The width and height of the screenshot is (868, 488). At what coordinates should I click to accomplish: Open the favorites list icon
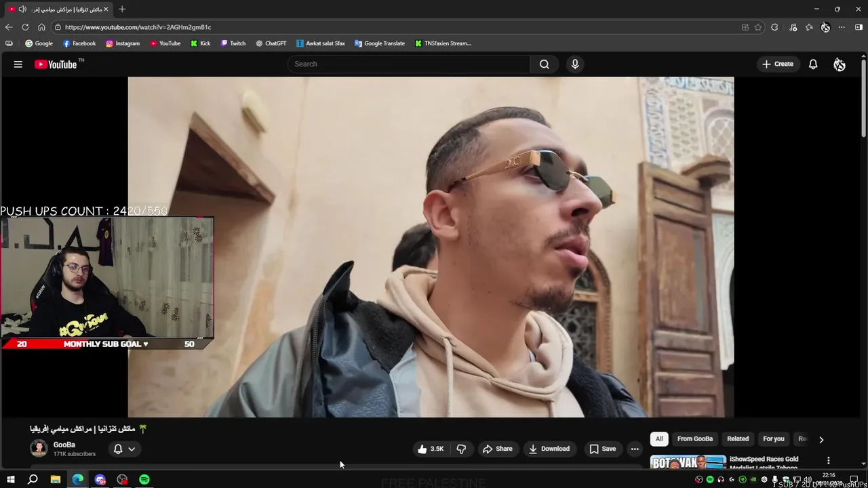pos(809,27)
